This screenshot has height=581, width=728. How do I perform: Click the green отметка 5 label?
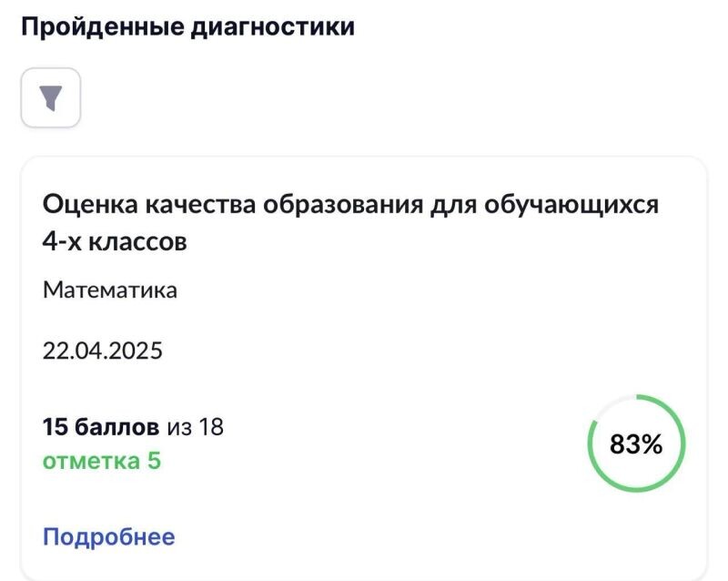pos(101,461)
